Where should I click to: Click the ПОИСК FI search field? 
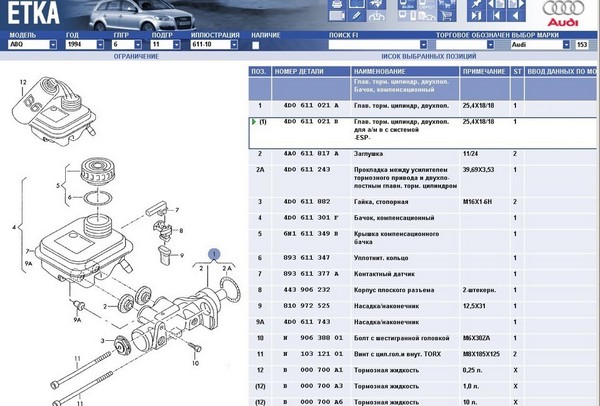pyautogui.click(x=378, y=44)
